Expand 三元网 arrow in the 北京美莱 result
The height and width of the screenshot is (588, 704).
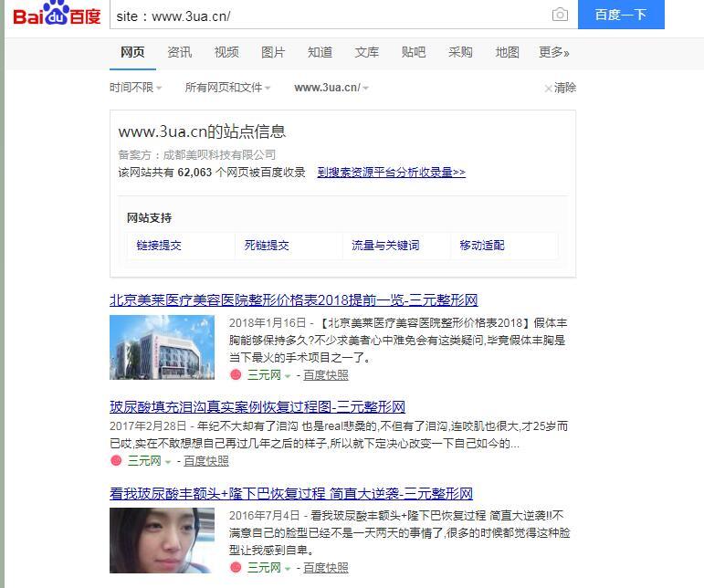pyautogui.click(x=288, y=375)
